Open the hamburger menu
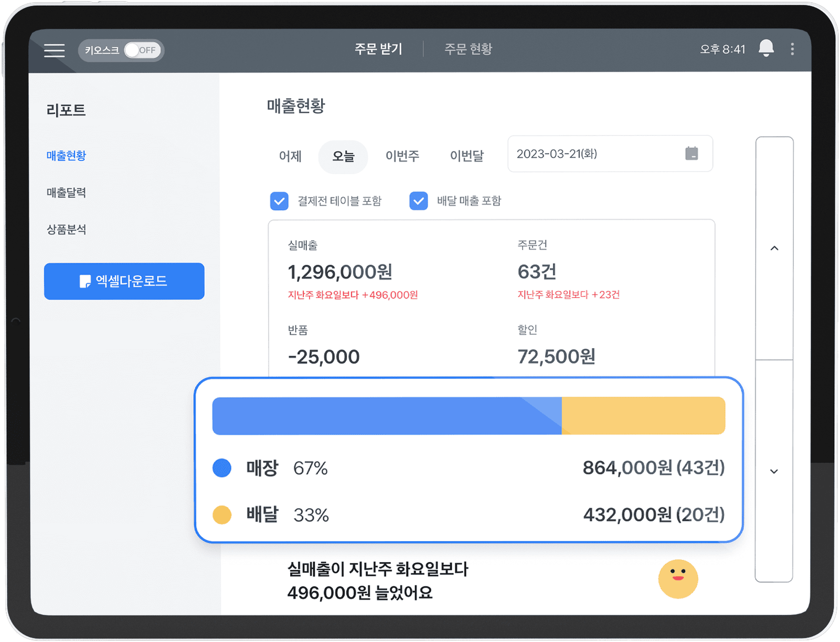This screenshot has width=840, height=642. (x=55, y=50)
